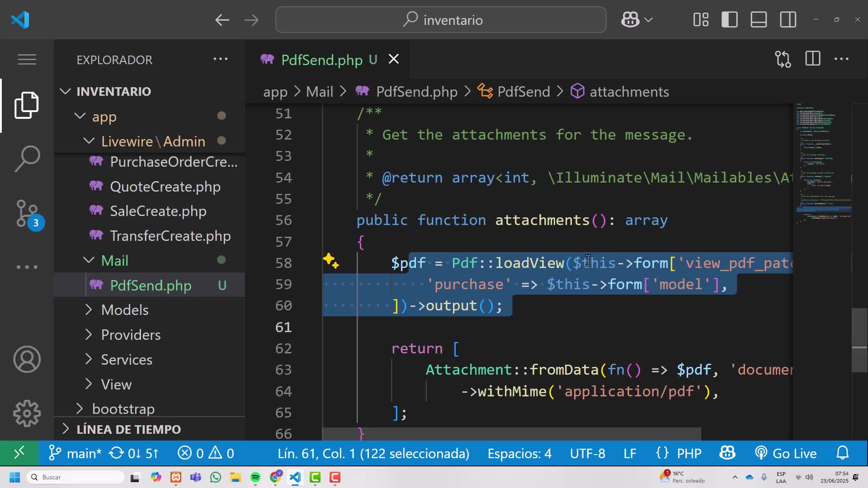Customize layout icon in title bar
Viewport: 868px width, 488px height.
701,20
